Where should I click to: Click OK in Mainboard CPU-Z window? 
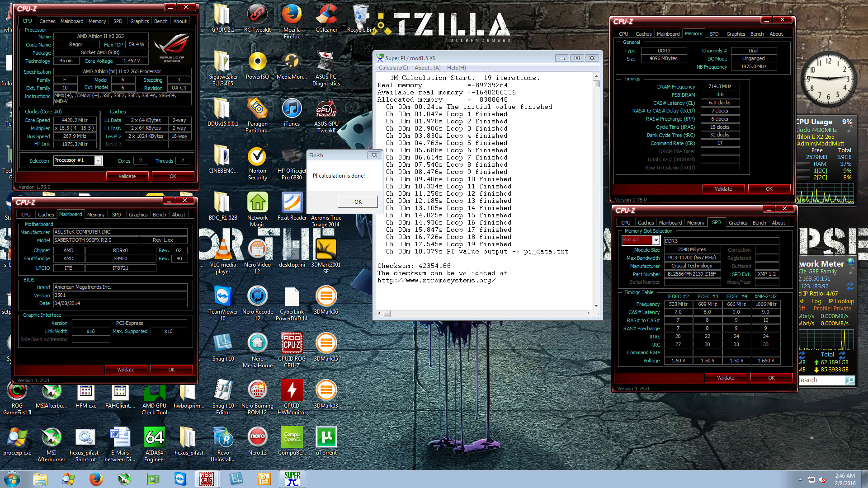coord(171,370)
